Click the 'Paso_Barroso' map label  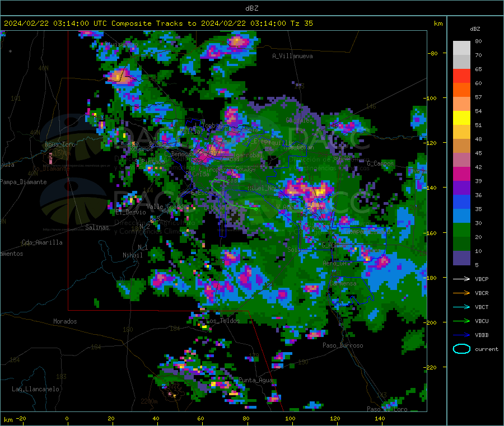click(343, 345)
